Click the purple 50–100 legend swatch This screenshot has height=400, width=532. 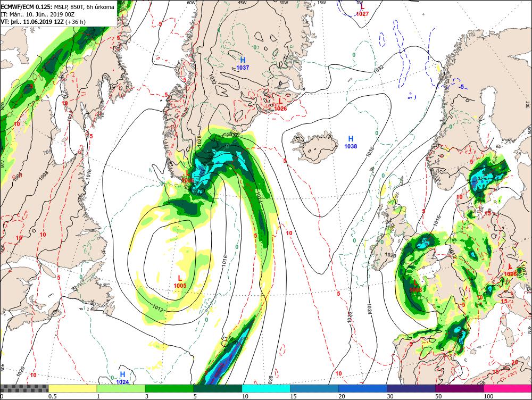pyautogui.click(x=460, y=388)
